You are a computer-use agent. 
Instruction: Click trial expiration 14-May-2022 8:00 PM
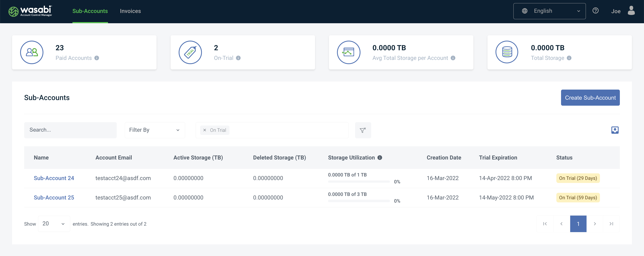(x=506, y=197)
